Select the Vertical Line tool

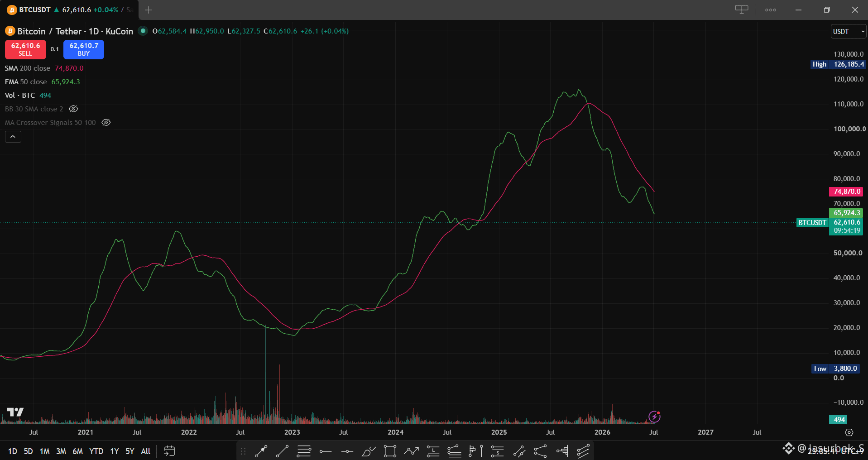coord(481,451)
